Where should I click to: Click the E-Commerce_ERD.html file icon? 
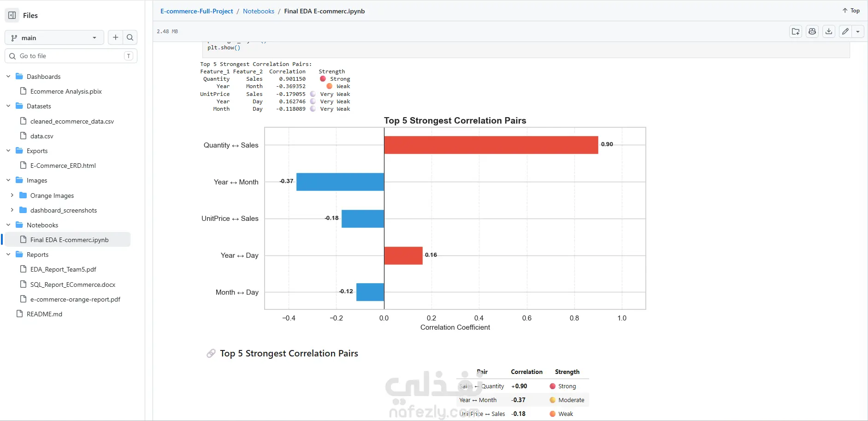tap(23, 165)
